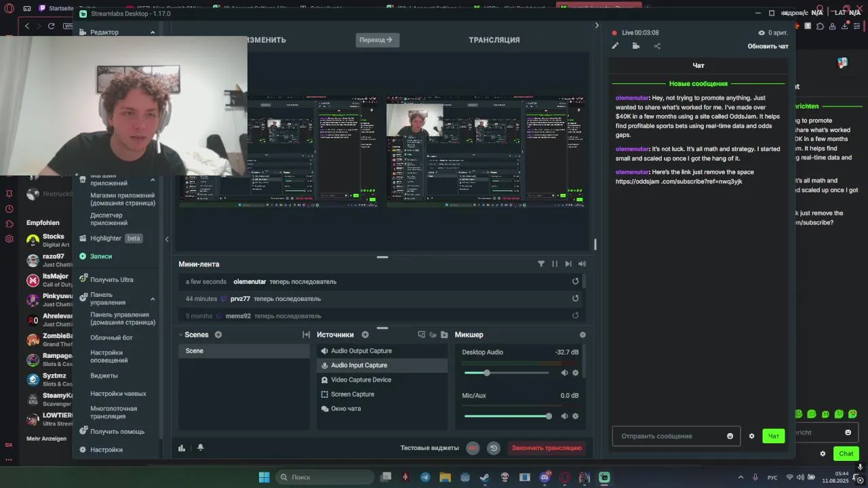Open Desktop Audio settings gear
Viewport: 868px width, 488px height.
point(576,373)
